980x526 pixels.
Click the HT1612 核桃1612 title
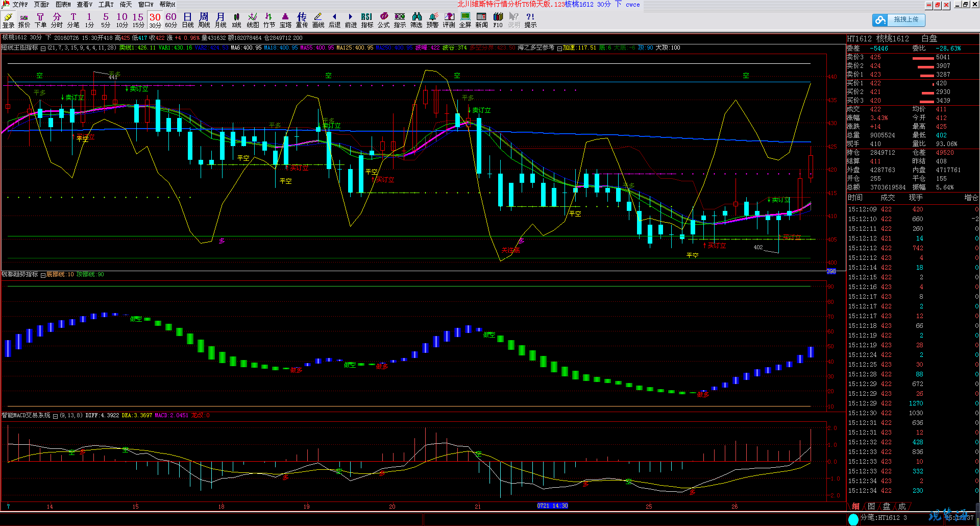(x=878, y=39)
